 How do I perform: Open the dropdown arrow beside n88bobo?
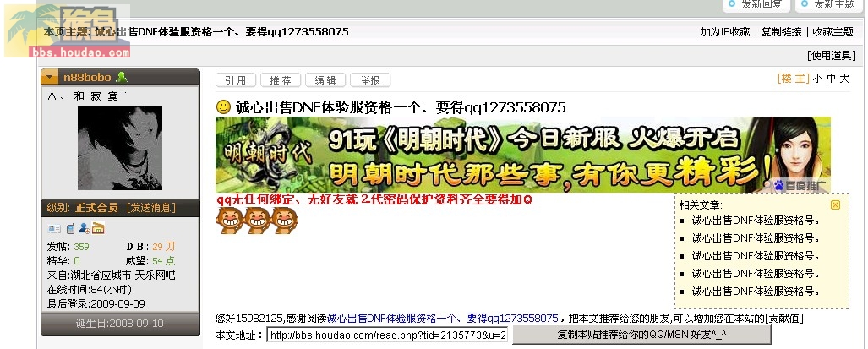(x=50, y=78)
